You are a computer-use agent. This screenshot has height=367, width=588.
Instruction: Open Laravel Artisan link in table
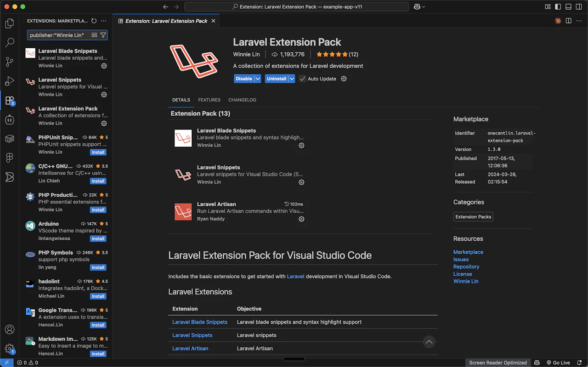(190, 349)
